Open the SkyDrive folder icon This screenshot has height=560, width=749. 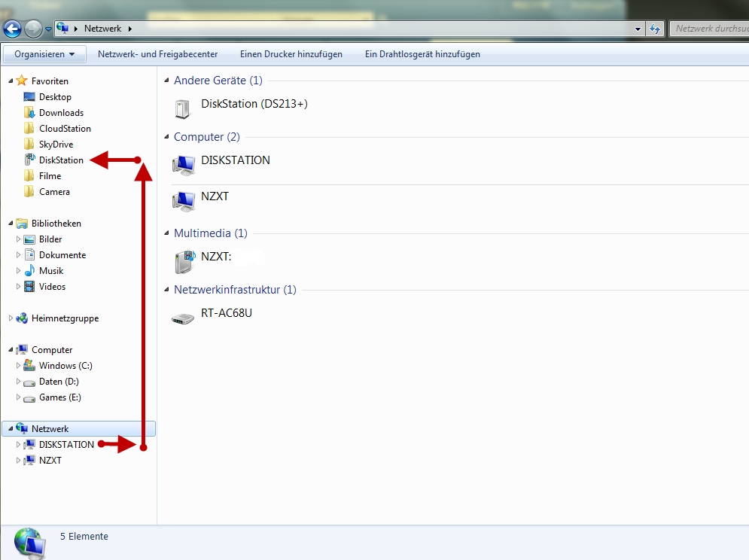pyautogui.click(x=29, y=145)
